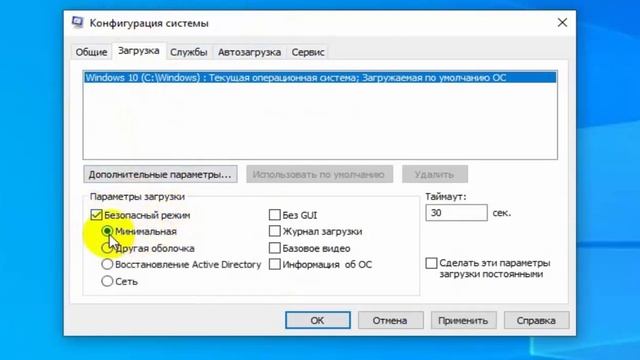The image size is (640, 360).
Task: Enable the Базовое видео checkbox
Action: click(x=275, y=248)
